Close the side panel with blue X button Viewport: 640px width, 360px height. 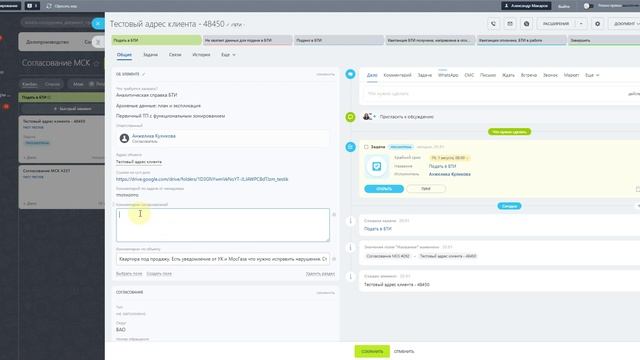pos(98,24)
